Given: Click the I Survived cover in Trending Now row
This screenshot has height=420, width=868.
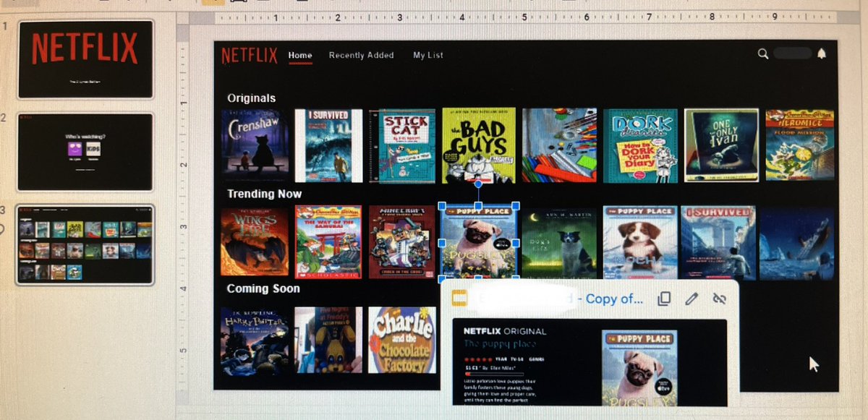Looking at the screenshot, I should coord(718,243).
